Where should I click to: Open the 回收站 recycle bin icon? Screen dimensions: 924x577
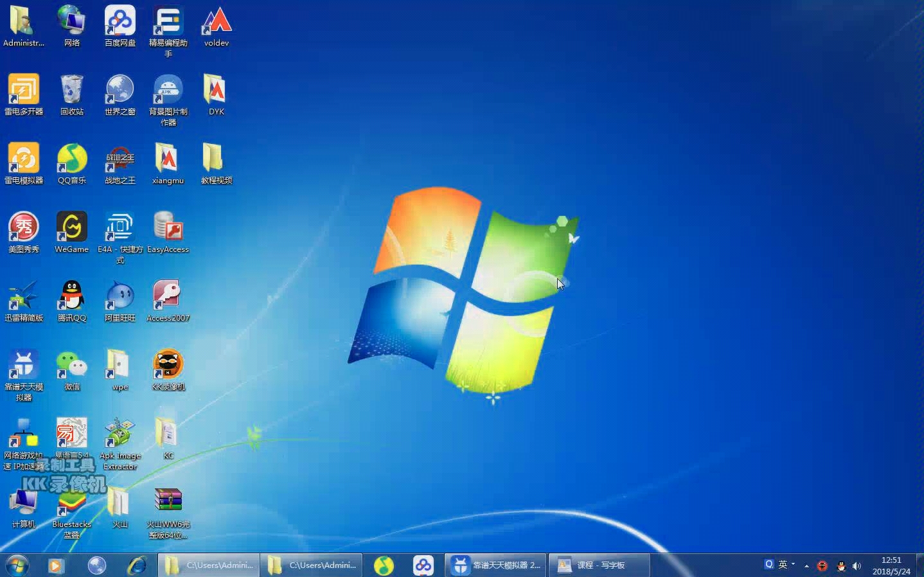pyautogui.click(x=72, y=95)
